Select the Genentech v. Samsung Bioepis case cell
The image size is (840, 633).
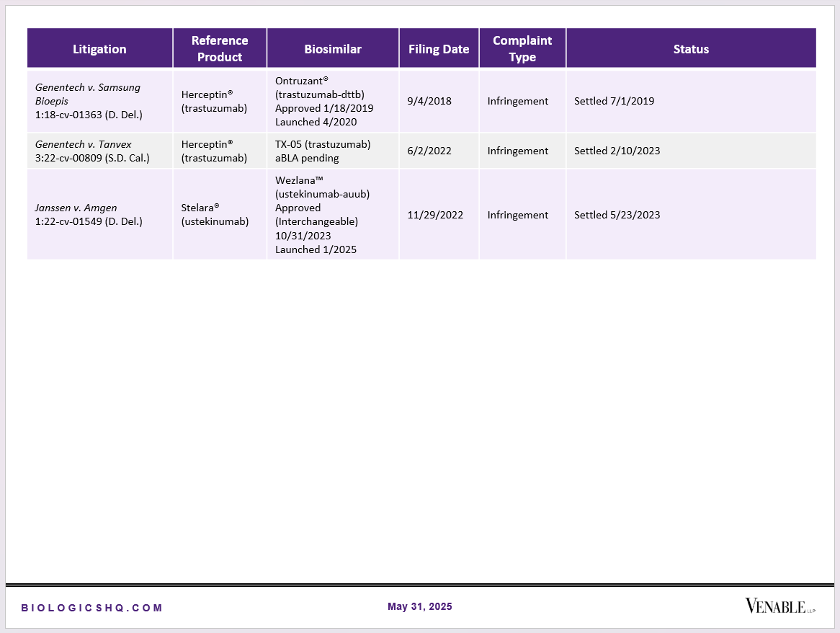[99, 101]
